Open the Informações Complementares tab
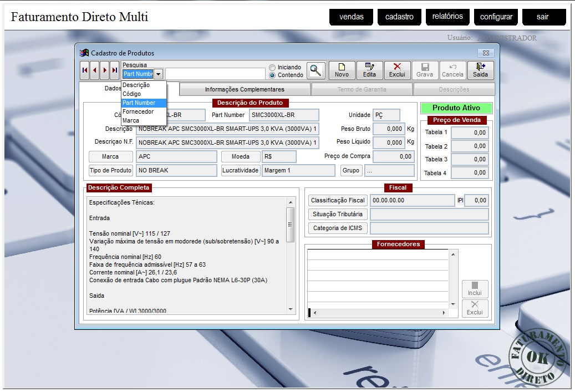Viewport: 575px width, 392px height. (245, 89)
